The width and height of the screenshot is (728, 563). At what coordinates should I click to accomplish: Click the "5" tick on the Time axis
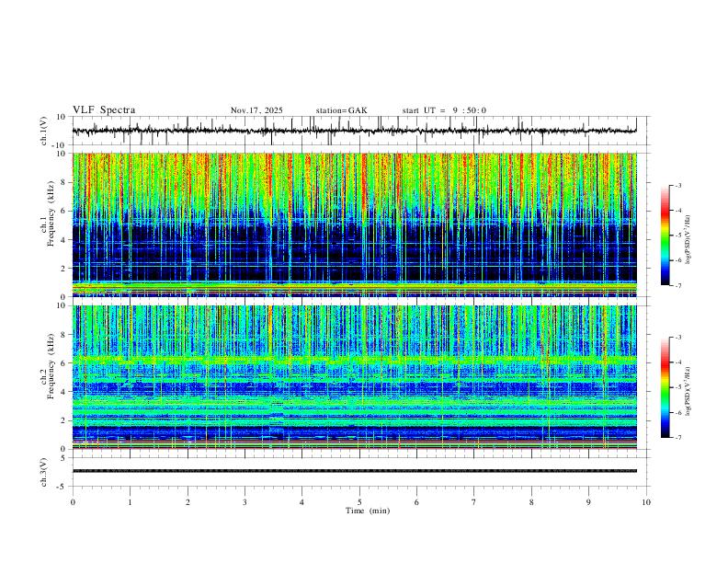(x=359, y=502)
